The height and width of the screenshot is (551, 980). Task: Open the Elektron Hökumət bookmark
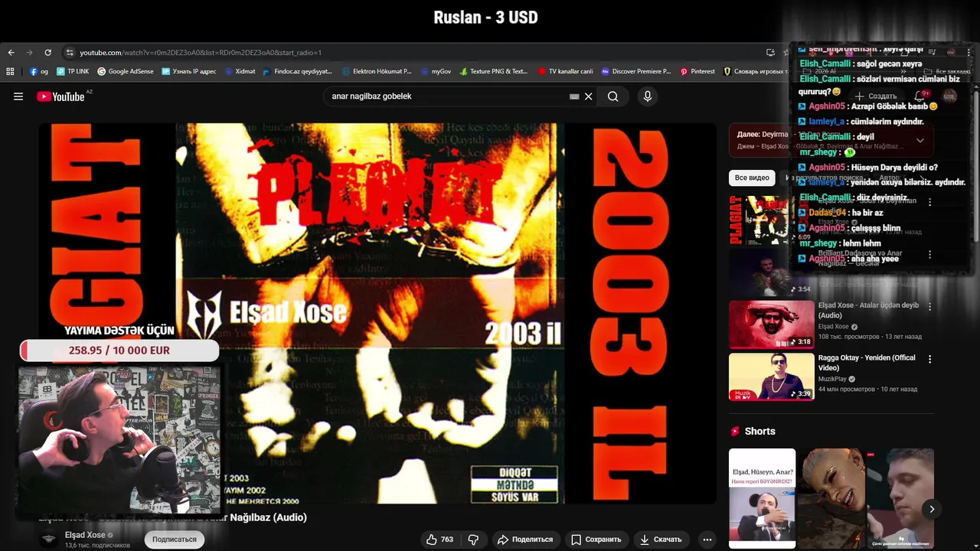(x=377, y=71)
